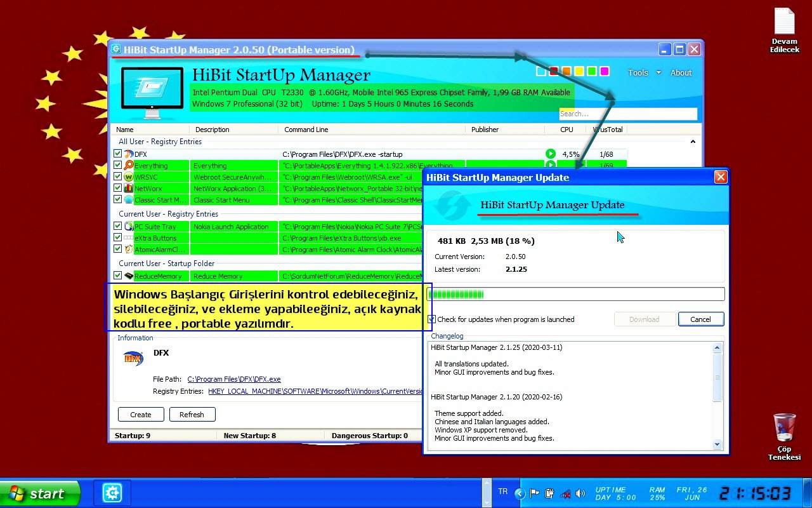Sort by the Publisher column header
The width and height of the screenshot is (812, 508).
point(485,130)
